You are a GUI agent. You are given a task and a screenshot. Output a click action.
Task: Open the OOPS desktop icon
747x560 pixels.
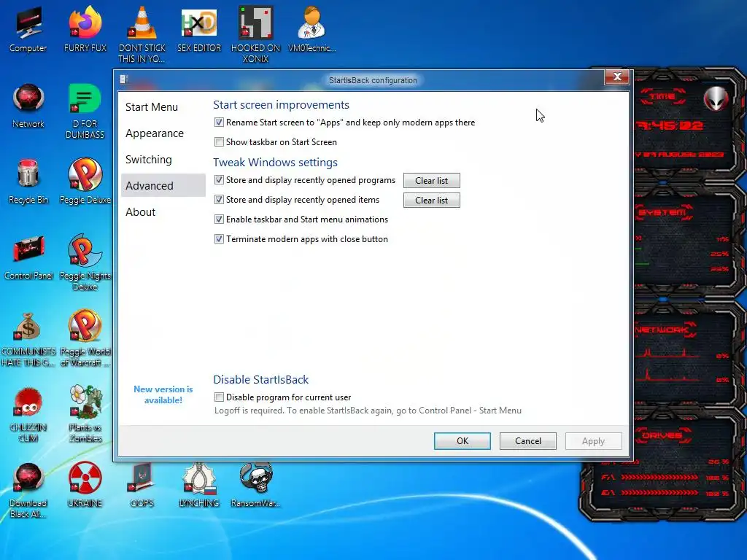pyautogui.click(x=142, y=485)
